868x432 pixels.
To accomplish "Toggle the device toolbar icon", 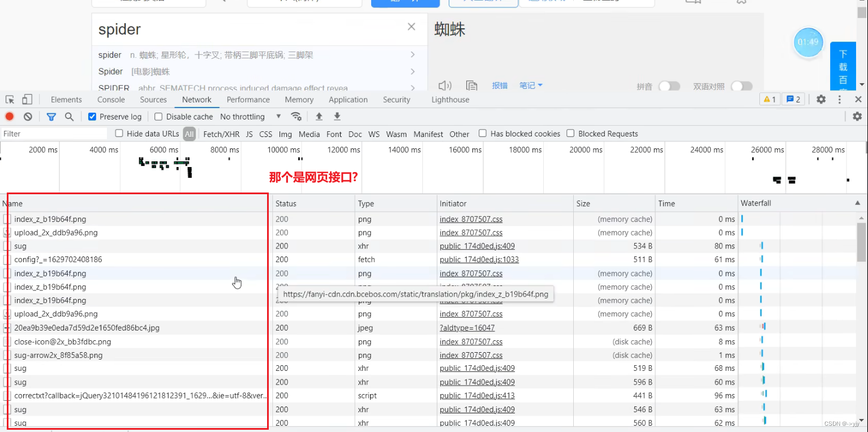I will 26,99.
